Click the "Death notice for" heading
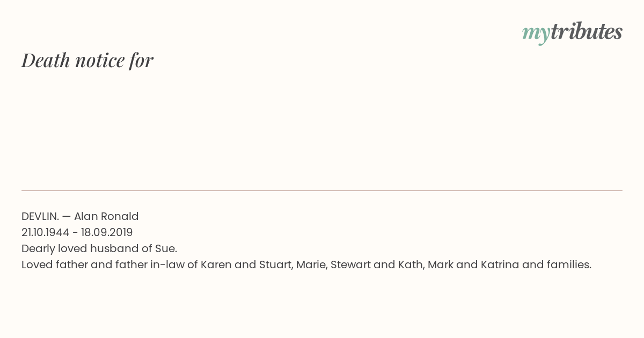Viewport: 644px width, 338px height. coord(87,60)
